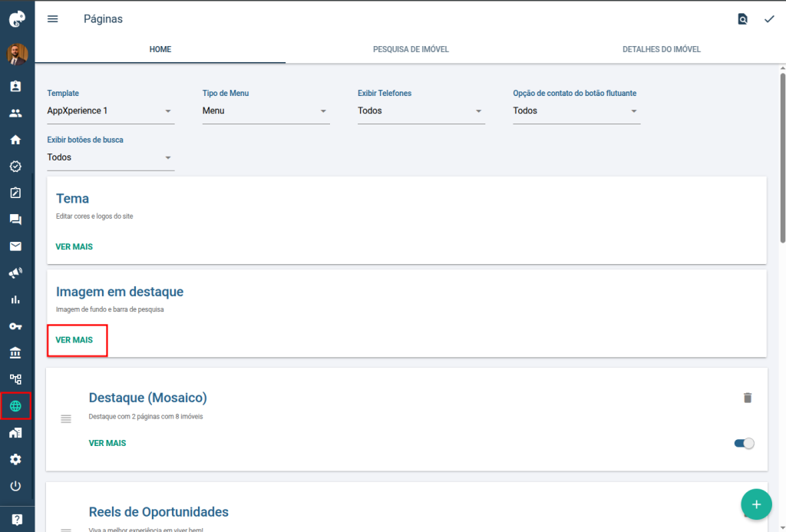Open the Tipo de Menu dropdown
Viewport: 786px width, 532px height.
point(266,111)
